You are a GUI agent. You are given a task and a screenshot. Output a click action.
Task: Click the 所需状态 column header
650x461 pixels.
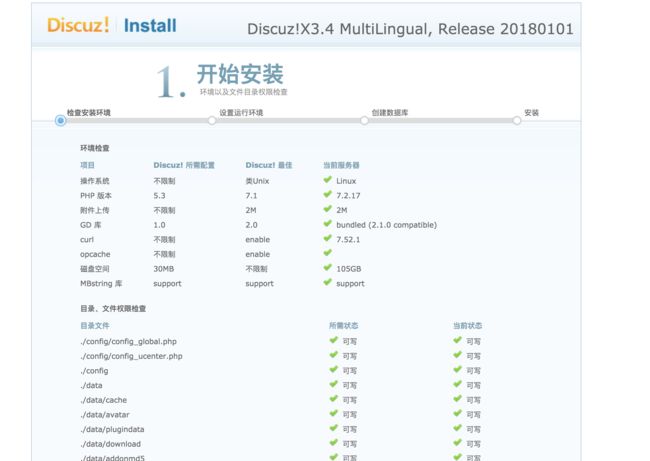point(344,325)
